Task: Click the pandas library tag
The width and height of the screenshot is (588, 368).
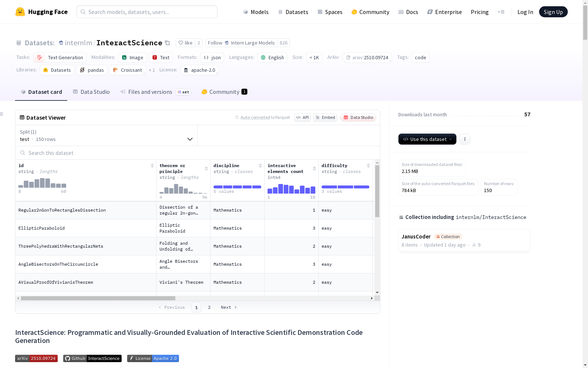Action: 92,70
